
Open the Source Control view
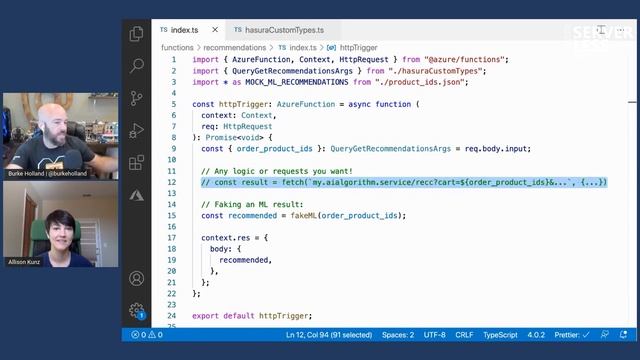point(136,98)
